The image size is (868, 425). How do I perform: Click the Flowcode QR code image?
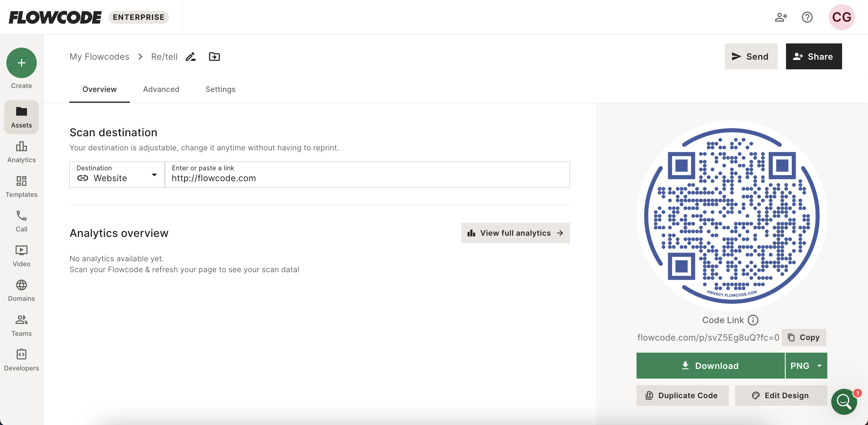coord(731,216)
